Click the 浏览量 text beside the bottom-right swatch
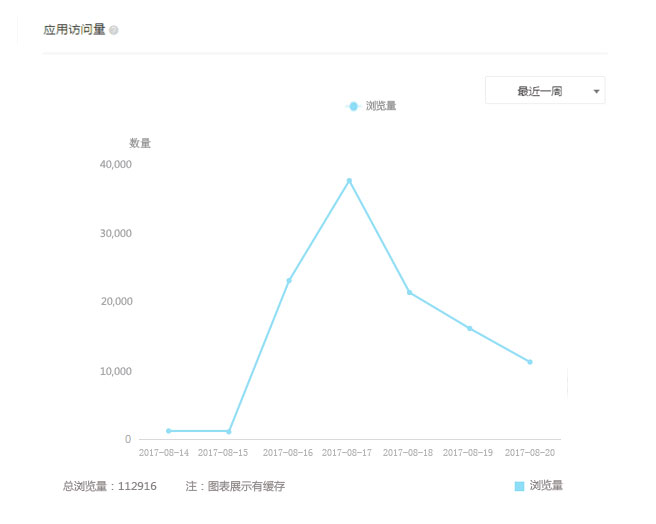The height and width of the screenshot is (524, 656). coord(546,486)
